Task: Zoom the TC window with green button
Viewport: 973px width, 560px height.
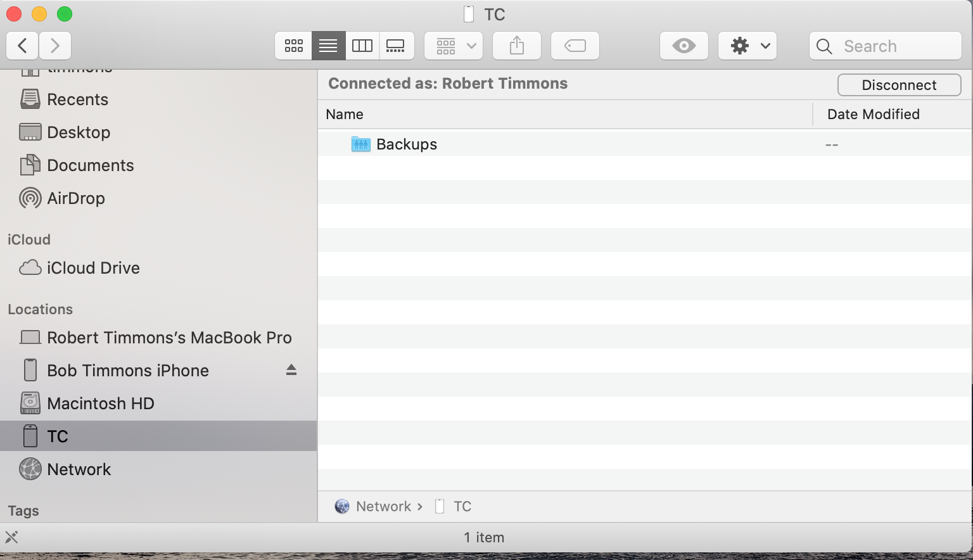Action: [65, 14]
